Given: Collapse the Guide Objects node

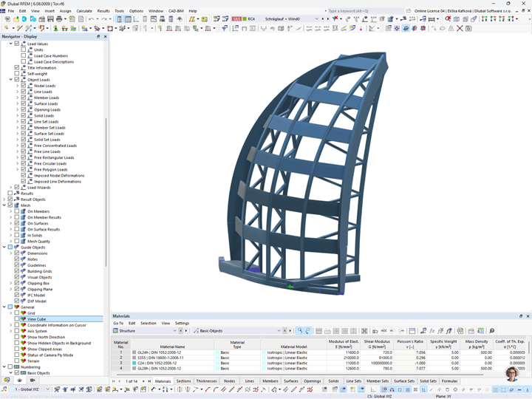Looking at the screenshot, I should coord(4,248).
